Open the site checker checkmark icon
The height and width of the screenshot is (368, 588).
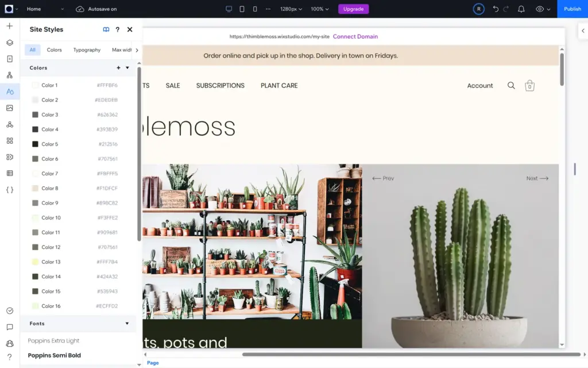click(x=10, y=310)
